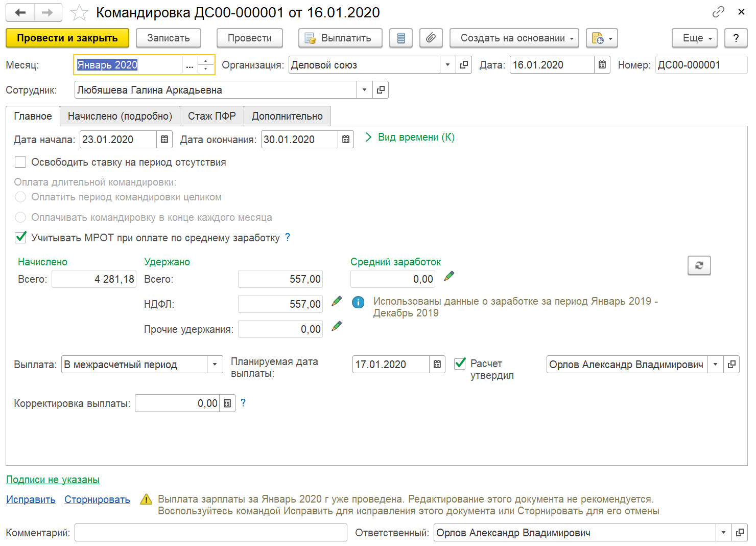Open month chooser with ellipsis button
Screen dimensions: 756x546
point(190,65)
